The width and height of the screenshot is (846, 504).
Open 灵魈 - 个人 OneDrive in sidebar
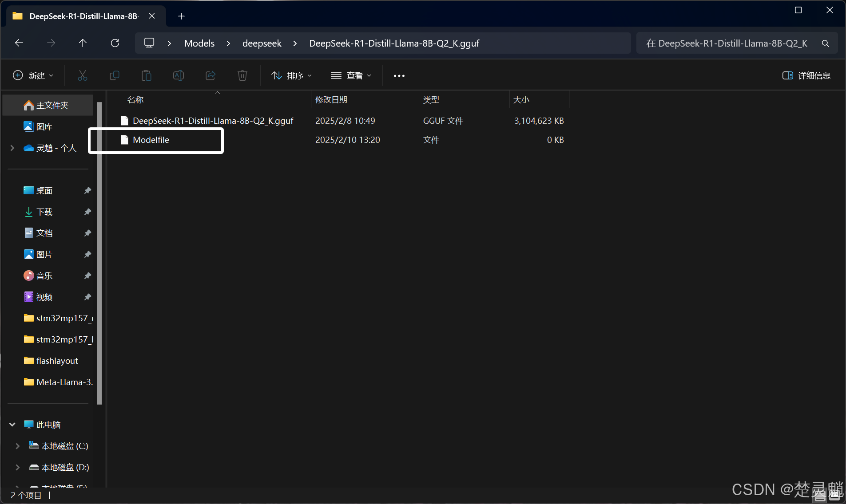tap(56, 148)
